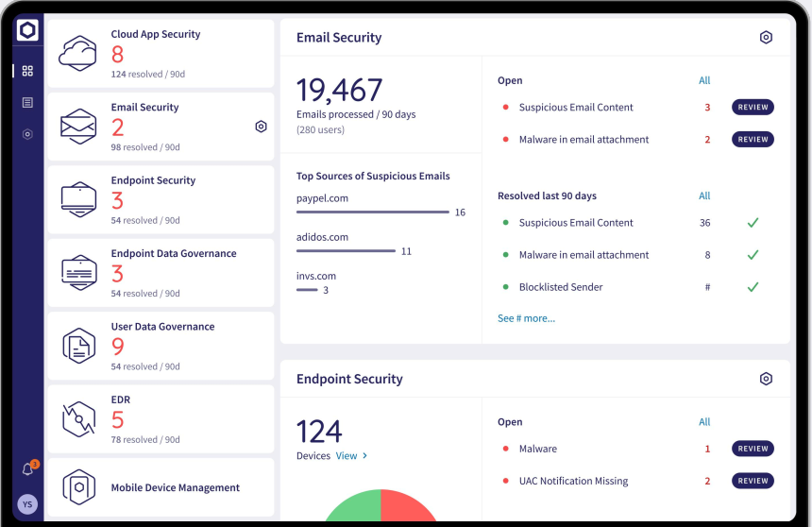Click the red segment of the devices chart
Viewport: 812px width, 527px height.
point(406,510)
